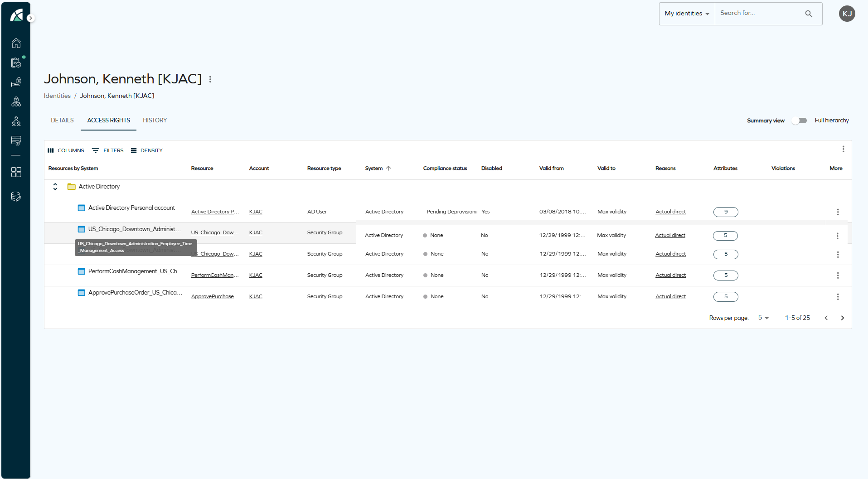This screenshot has height=479, width=868.
Task: Click the Search for... input field
Action: pyautogui.click(x=759, y=14)
